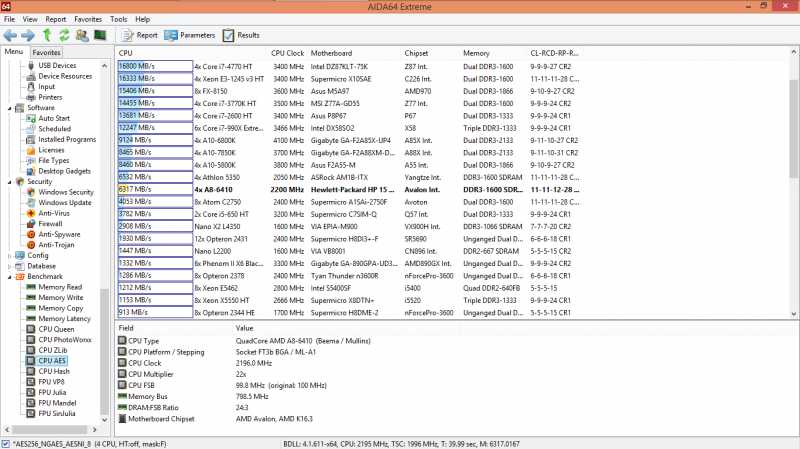Collapse the Security tree node
The width and height of the screenshot is (800, 449).
9,182
